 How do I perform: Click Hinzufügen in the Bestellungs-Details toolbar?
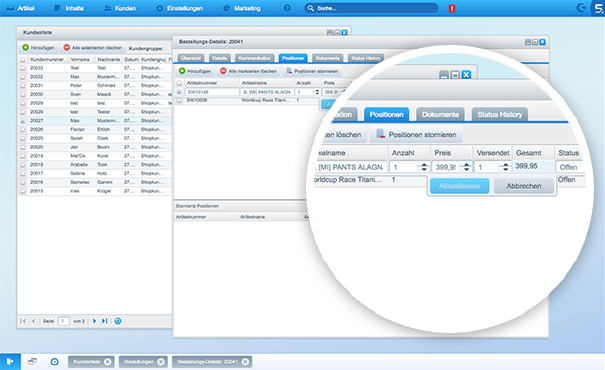(195, 71)
